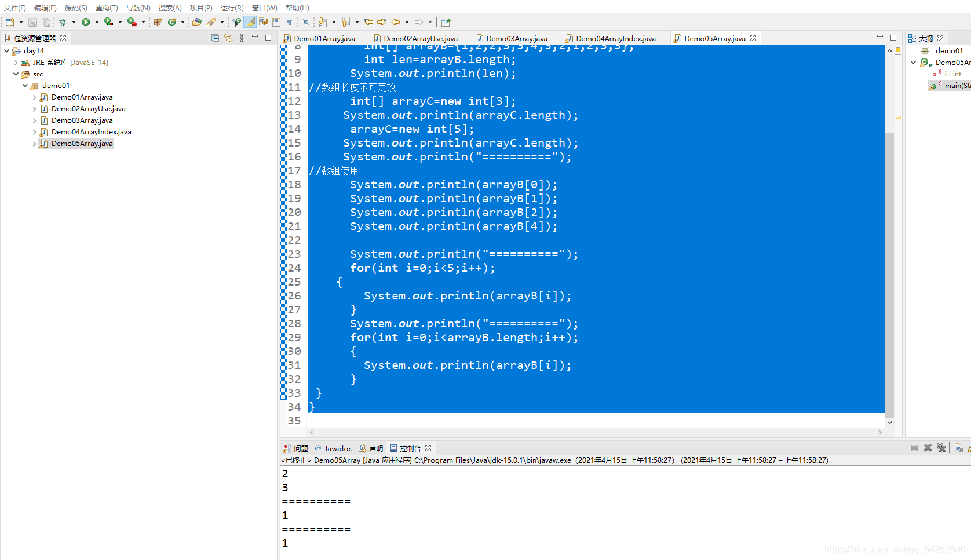Switch to the Javadoc tab
971x560 pixels.
pos(334,448)
